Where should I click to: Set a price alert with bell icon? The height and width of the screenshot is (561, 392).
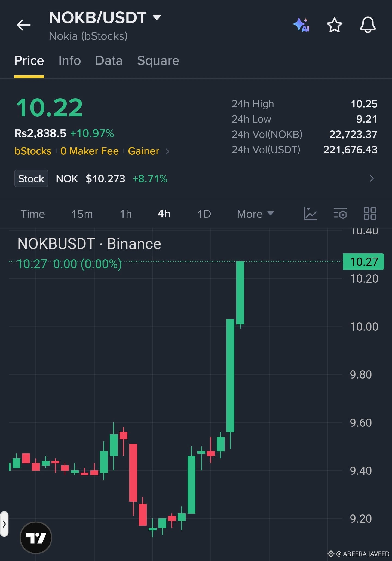point(368,25)
